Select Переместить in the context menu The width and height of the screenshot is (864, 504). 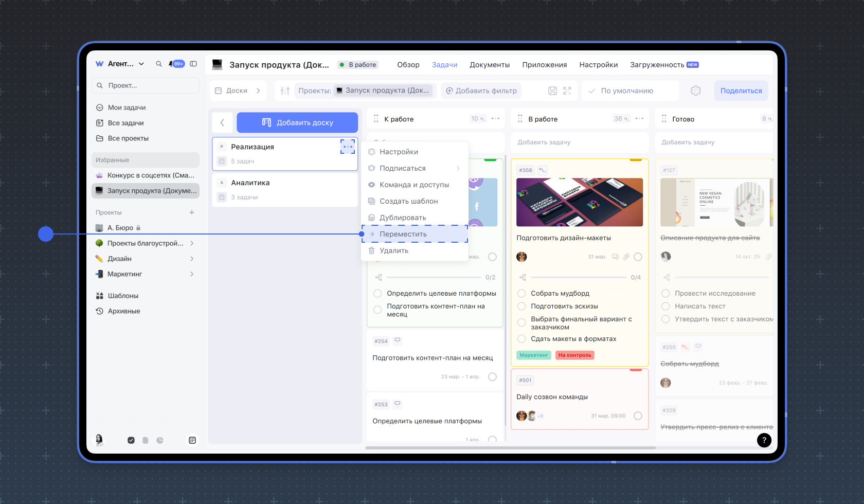403,234
